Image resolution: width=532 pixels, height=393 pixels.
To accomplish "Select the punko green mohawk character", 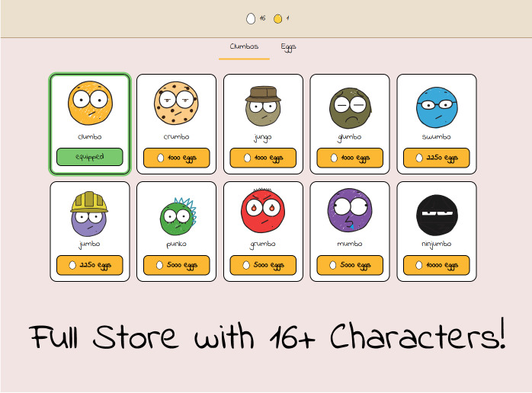I will point(176,216).
